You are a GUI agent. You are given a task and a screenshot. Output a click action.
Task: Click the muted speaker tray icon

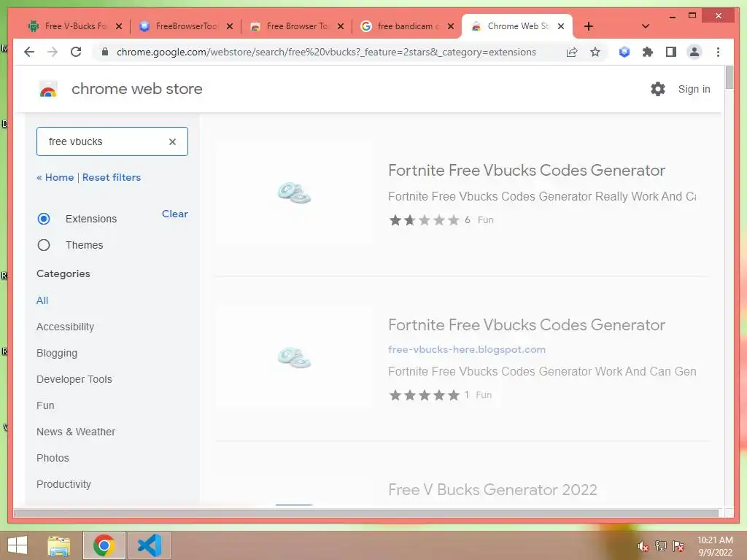click(x=643, y=546)
